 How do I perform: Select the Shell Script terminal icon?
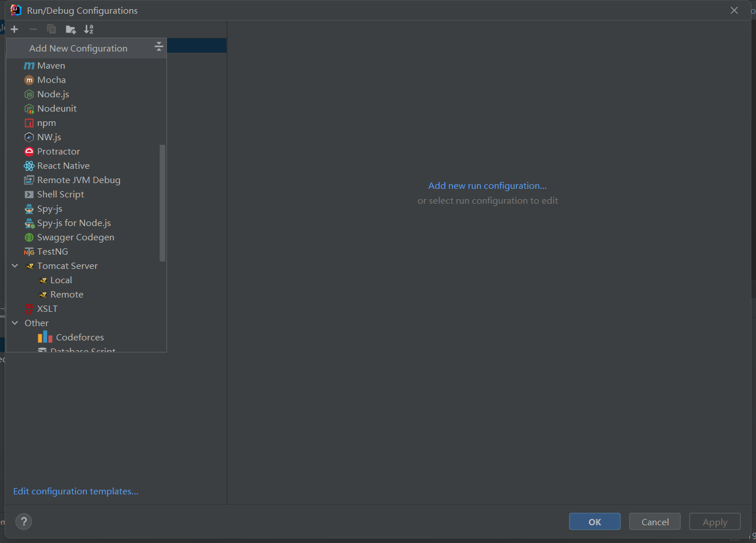[x=29, y=195]
